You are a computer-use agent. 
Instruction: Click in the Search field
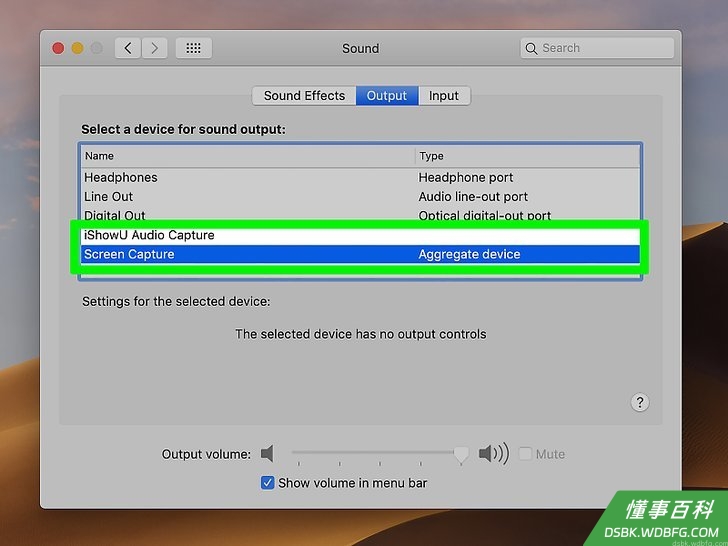[597, 48]
